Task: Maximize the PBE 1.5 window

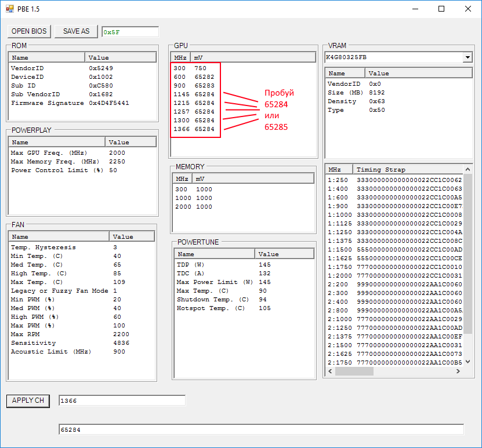Action: [x=441, y=9]
